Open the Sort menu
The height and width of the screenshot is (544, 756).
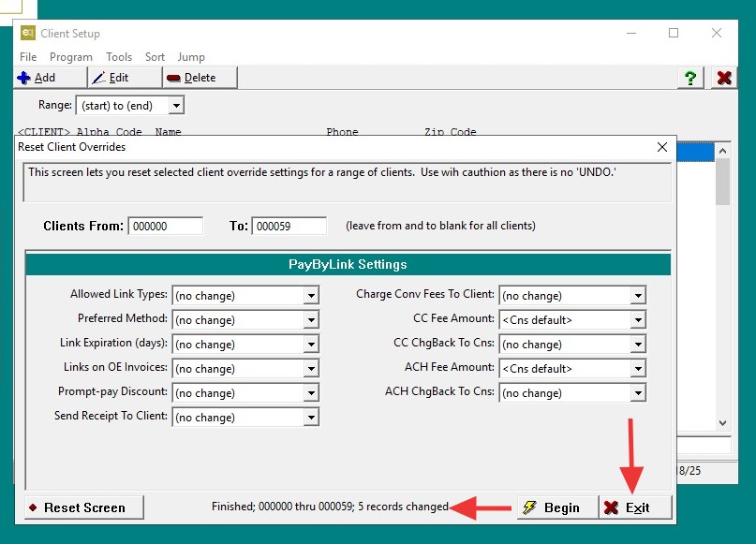155,57
